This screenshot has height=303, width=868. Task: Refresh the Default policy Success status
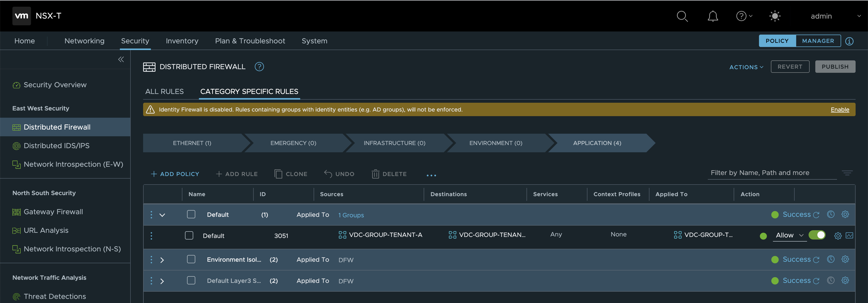coord(816,215)
